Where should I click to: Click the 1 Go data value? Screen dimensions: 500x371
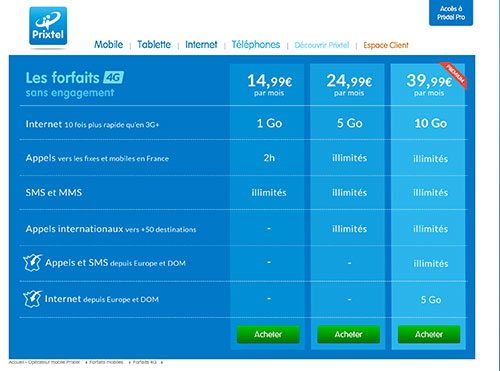[269, 123]
